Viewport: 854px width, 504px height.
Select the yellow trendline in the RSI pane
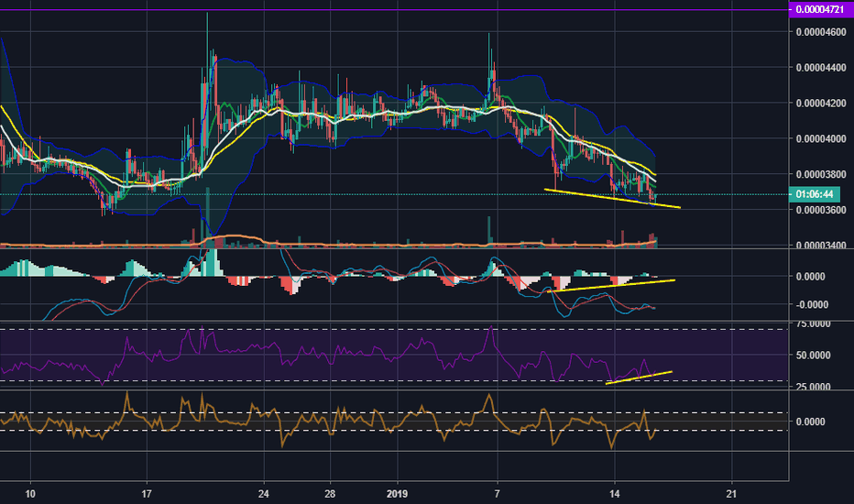point(639,378)
